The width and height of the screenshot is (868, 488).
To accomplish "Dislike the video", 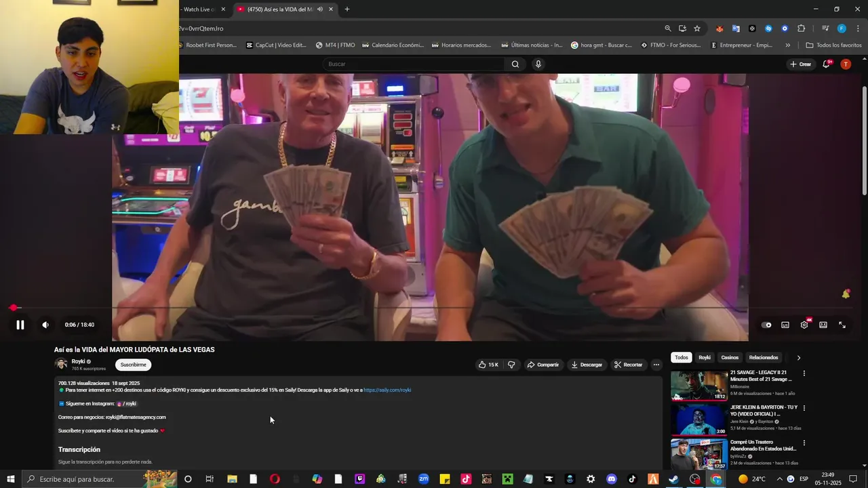I will pos(511,365).
